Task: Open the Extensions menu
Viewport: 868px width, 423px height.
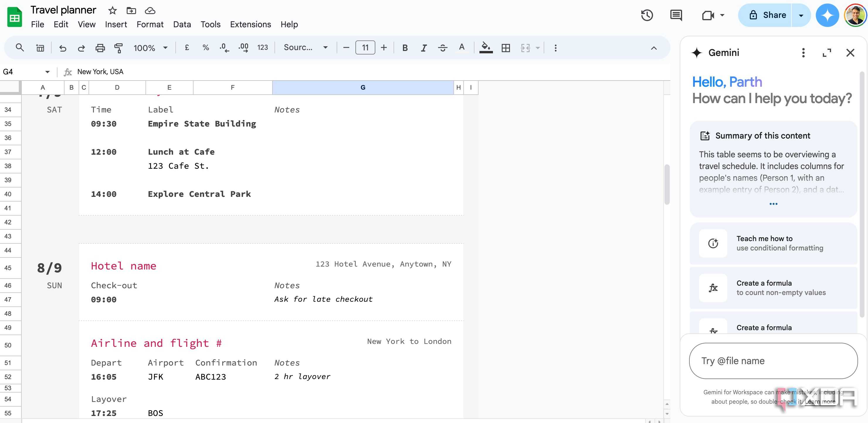Action: click(250, 24)
